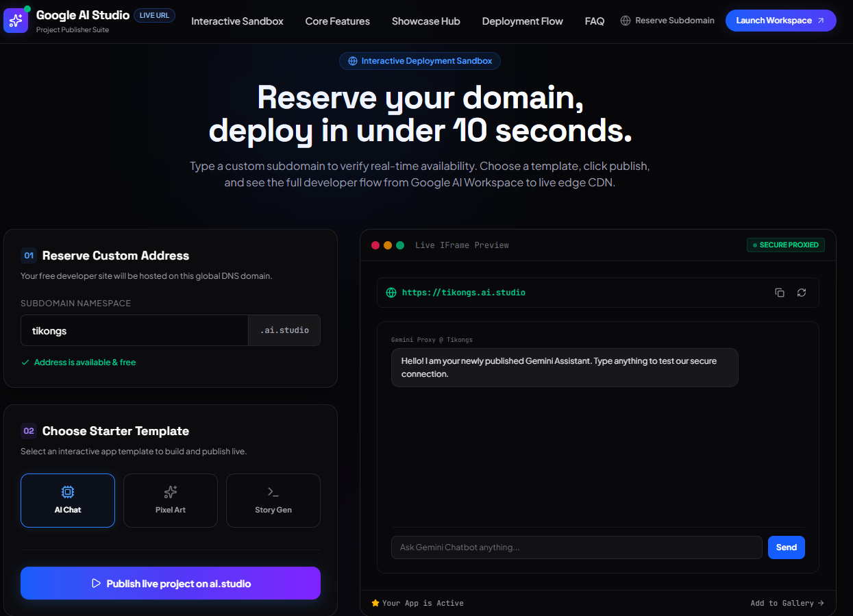
Task: Click the LIVE URL badge in header
Action: tap(154, 15)
